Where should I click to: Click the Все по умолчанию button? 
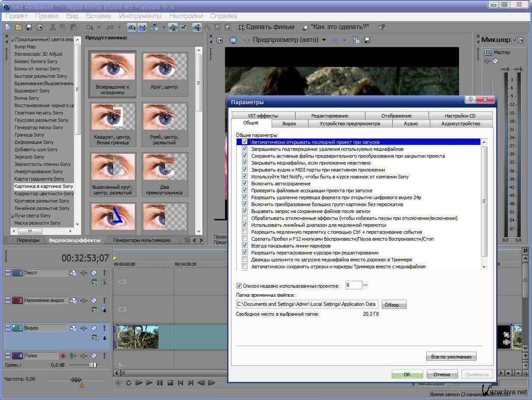pos(451,357)
